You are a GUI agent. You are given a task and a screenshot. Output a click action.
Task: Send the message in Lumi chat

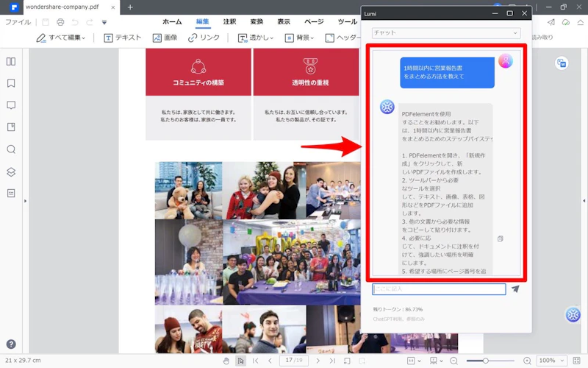515,289
